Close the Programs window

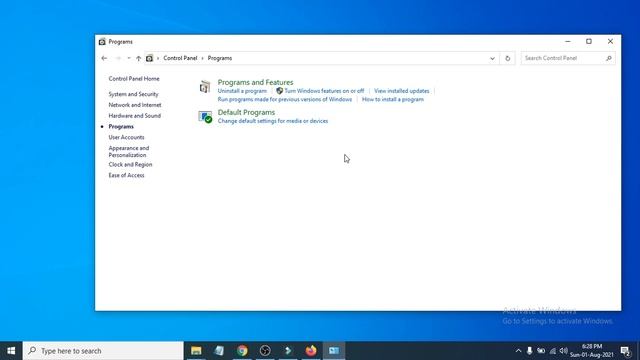(x=610, y=42)
